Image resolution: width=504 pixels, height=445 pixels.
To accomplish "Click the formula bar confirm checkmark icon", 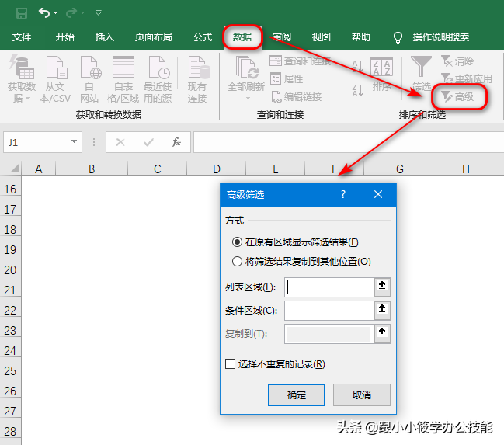I will tap(148, 142).
